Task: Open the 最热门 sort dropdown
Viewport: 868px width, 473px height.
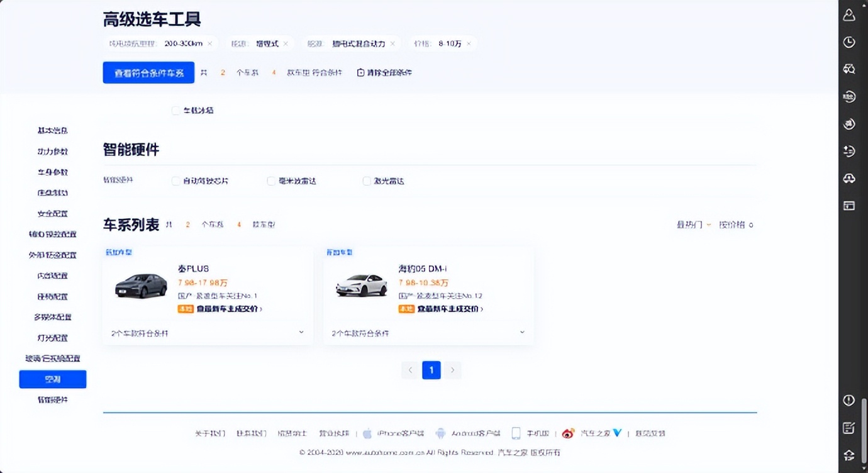Action: [694, 225]
